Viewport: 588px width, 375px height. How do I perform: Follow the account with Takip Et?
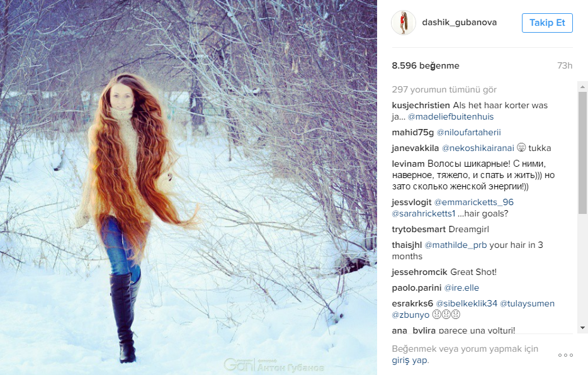pos(547,23)
